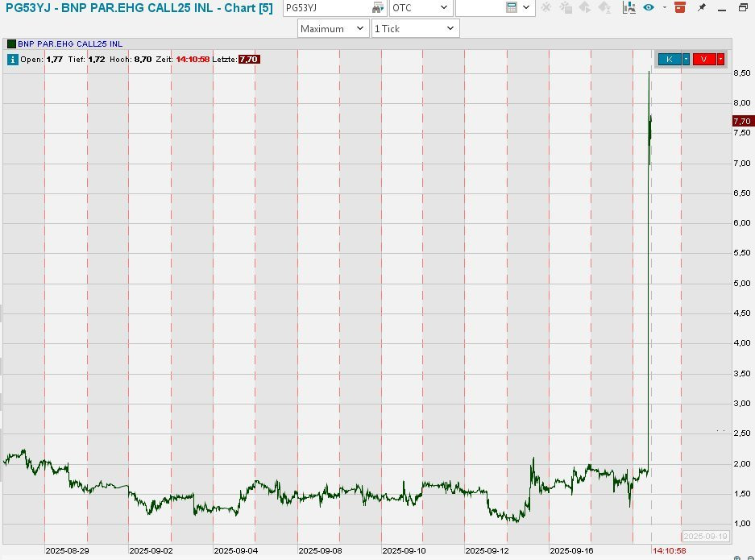
Task: Click the greyed-out puzzle piece icon
Action: pyautogui.click(x=565, y=8)
